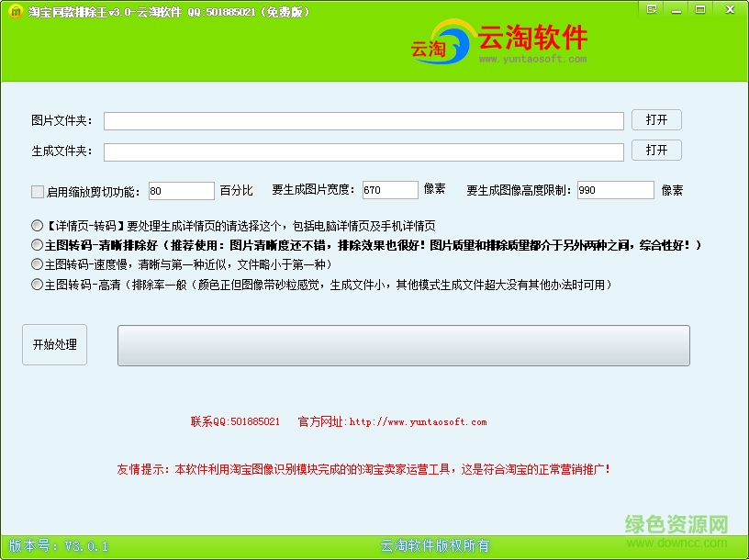Click the www.yuntaosoft.com text under logo

point(532,59)
